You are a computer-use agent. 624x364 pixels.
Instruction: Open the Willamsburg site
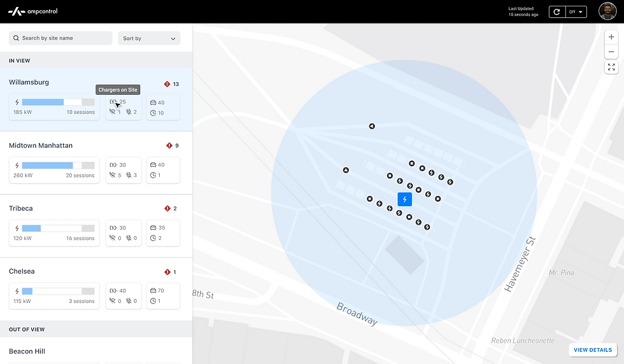click(96, 99)
